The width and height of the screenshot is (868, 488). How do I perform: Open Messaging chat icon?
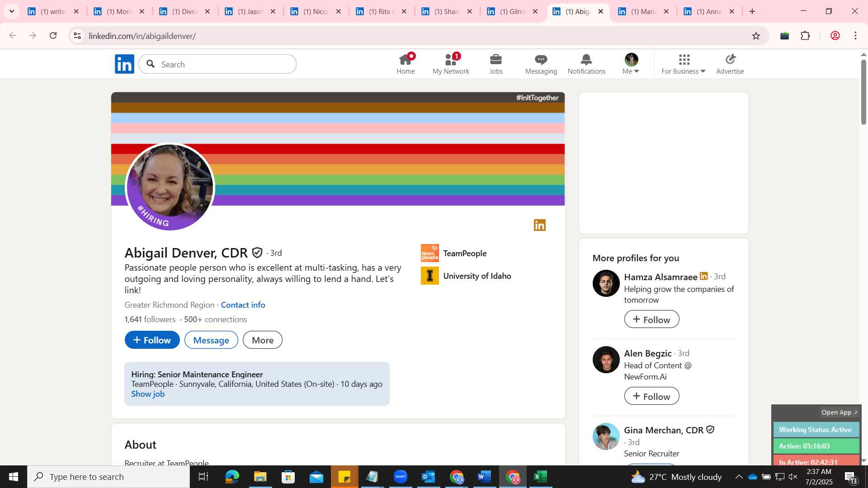(541, 64)
